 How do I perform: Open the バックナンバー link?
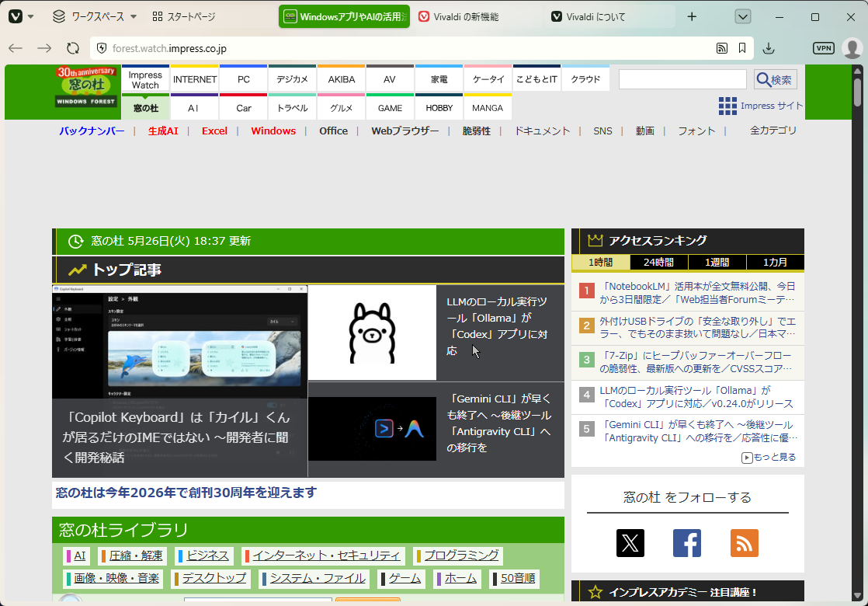click(x=92, y=131)
